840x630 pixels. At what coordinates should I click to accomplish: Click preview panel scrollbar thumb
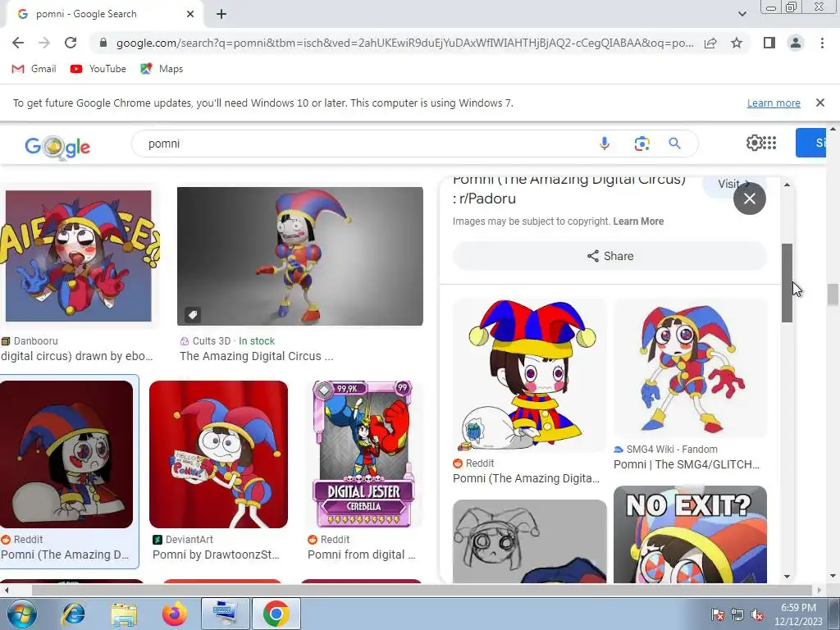(x=787, y=283)
